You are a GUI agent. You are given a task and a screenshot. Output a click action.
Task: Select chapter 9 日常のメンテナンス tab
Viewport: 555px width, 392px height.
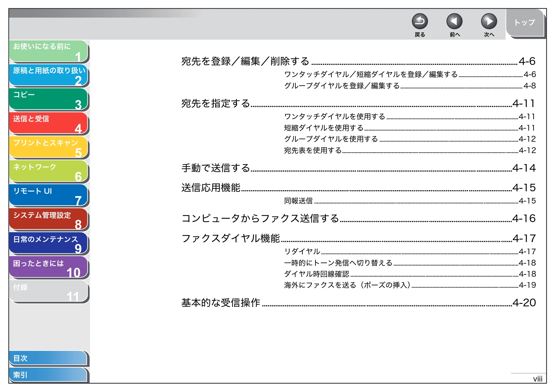pyautogui.click(x=49, y=243)
